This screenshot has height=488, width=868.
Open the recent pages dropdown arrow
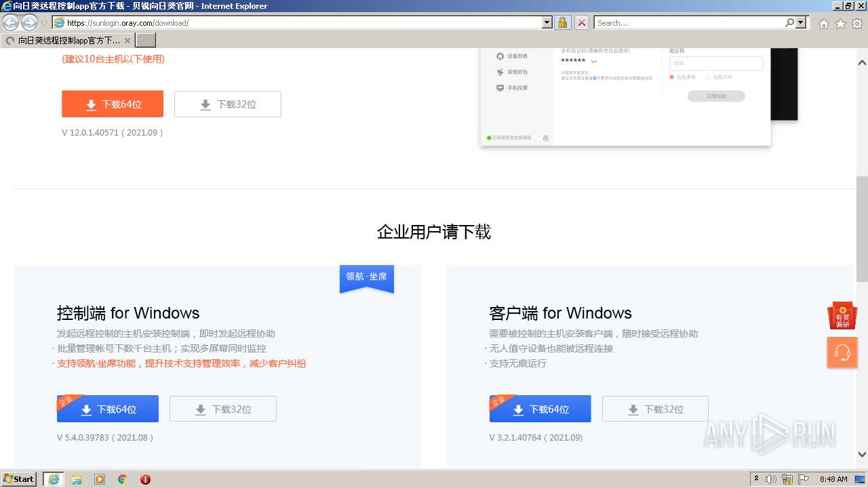[44, 23]
